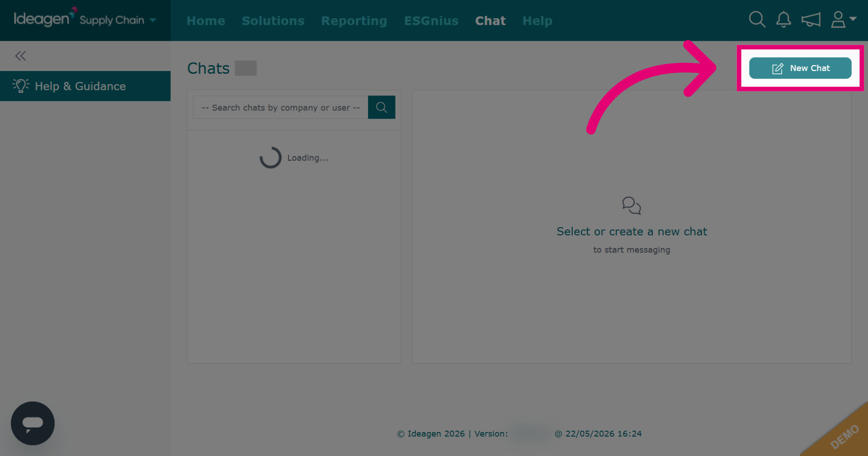Open the Help menu item

tap(538, 21)
